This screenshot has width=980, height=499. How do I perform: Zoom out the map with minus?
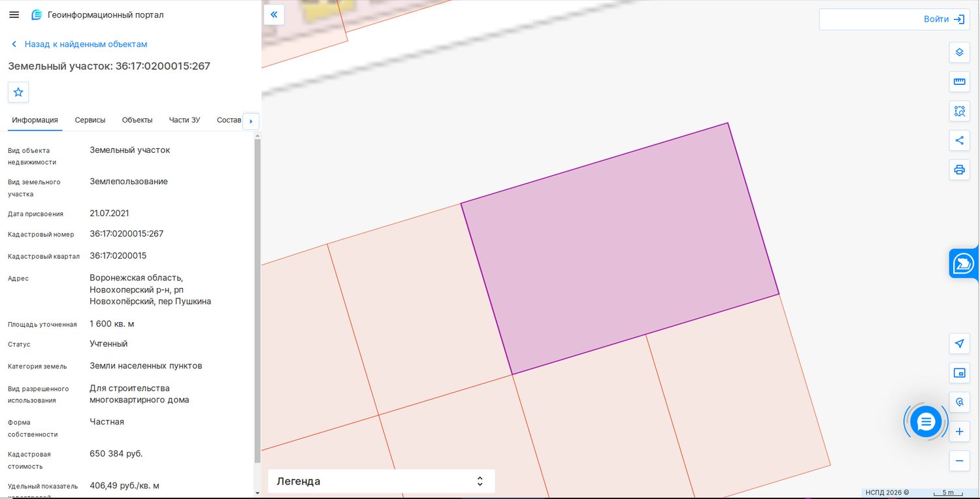(959, 460)
